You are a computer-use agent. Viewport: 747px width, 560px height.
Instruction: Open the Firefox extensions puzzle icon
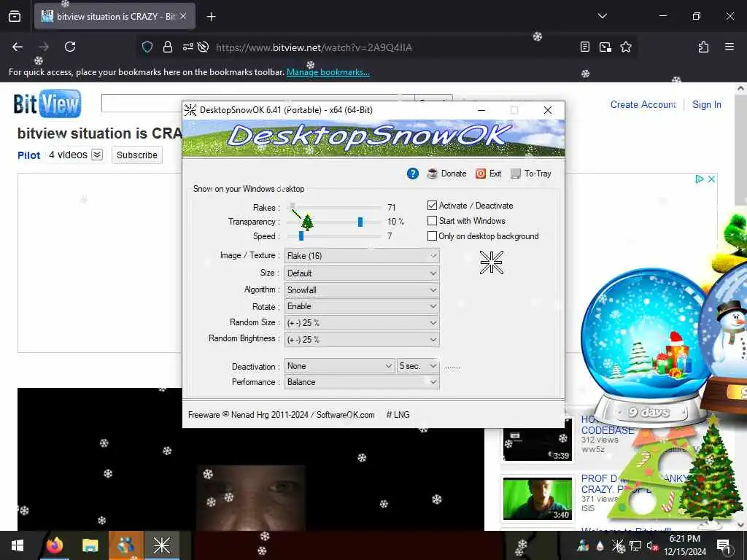(x=703, y=47)
